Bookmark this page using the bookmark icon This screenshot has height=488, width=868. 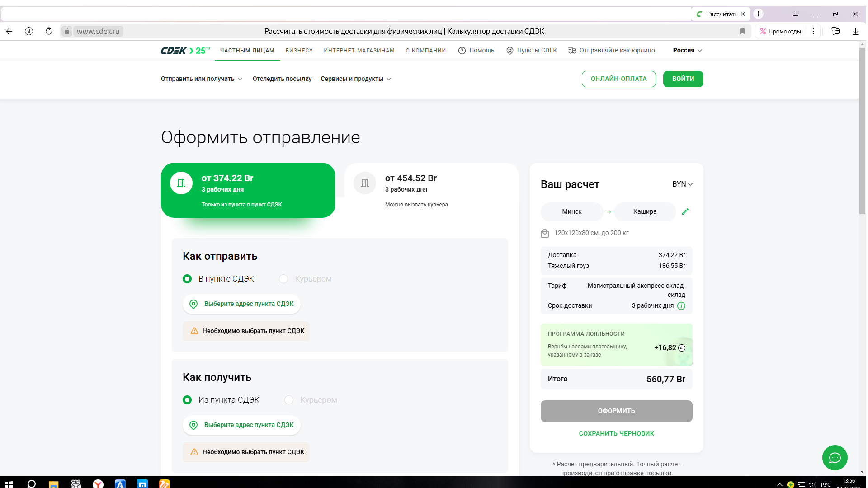click(x=742, y=31)
